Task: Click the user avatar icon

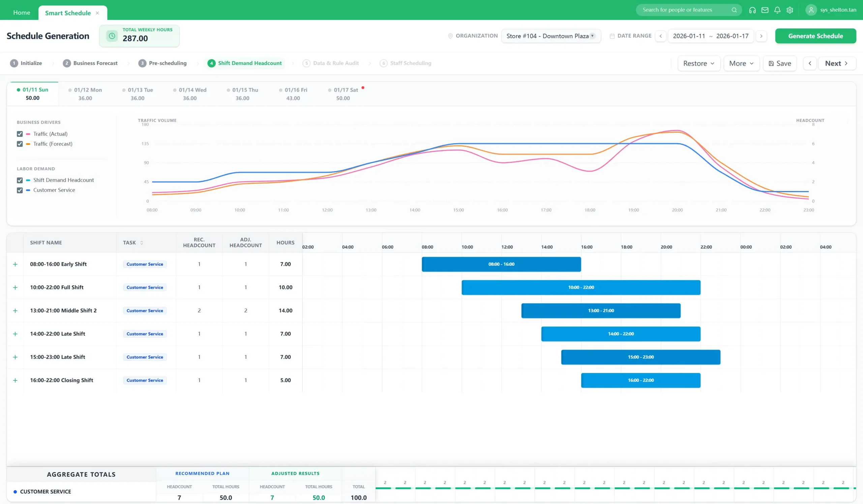Action: pos(811,10)
